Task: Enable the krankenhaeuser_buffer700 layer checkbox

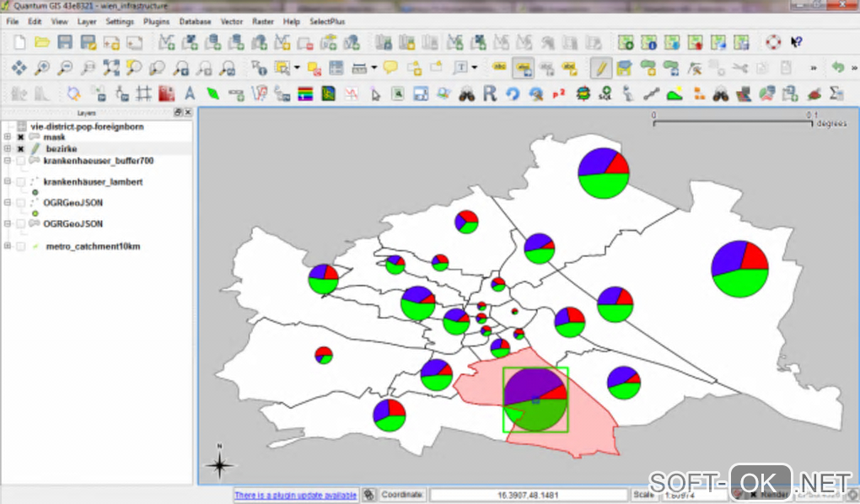Action: click(20, 160)
